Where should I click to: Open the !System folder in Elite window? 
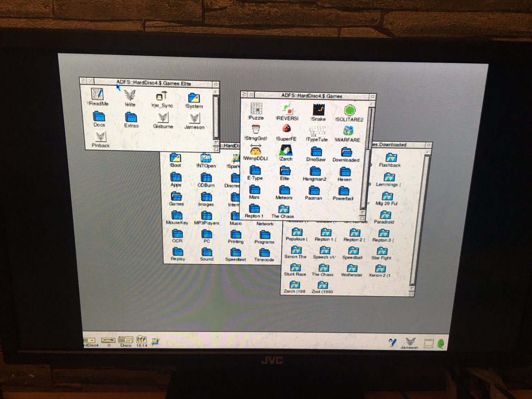[x=194, y=98]
